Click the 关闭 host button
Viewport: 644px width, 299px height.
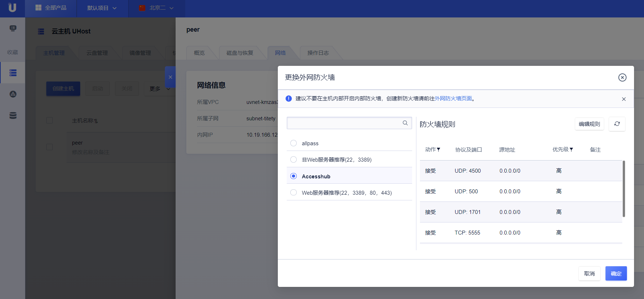[127, 89]
